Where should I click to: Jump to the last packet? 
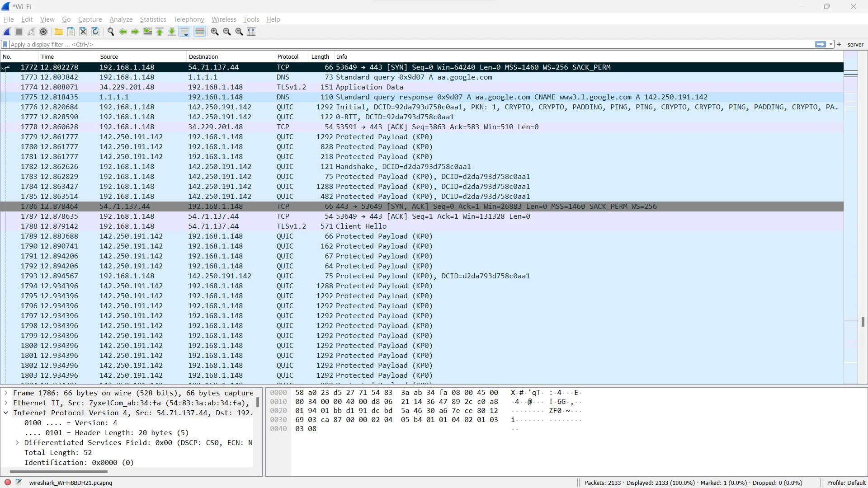(172, 32)
